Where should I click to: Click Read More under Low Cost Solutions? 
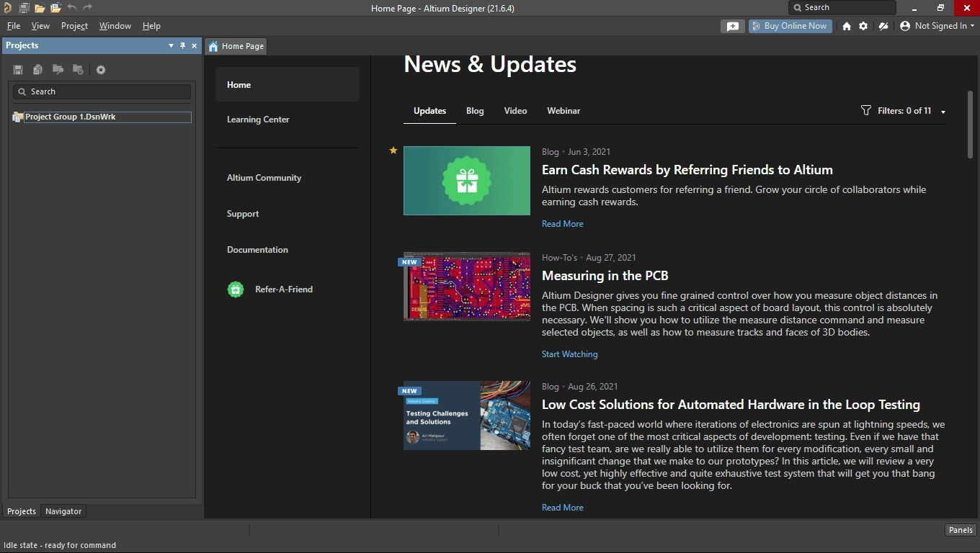pos(563,508)
